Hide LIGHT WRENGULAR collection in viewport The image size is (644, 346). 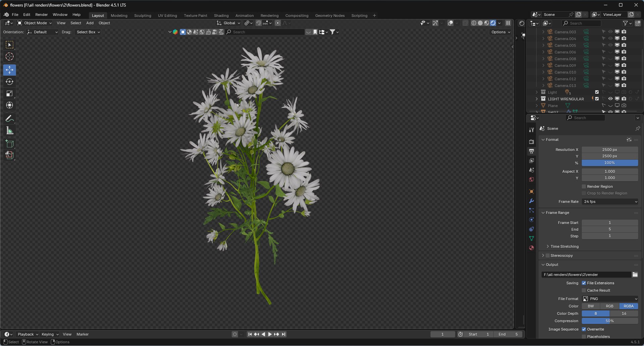pyautogui.click(x=610, y=99)
